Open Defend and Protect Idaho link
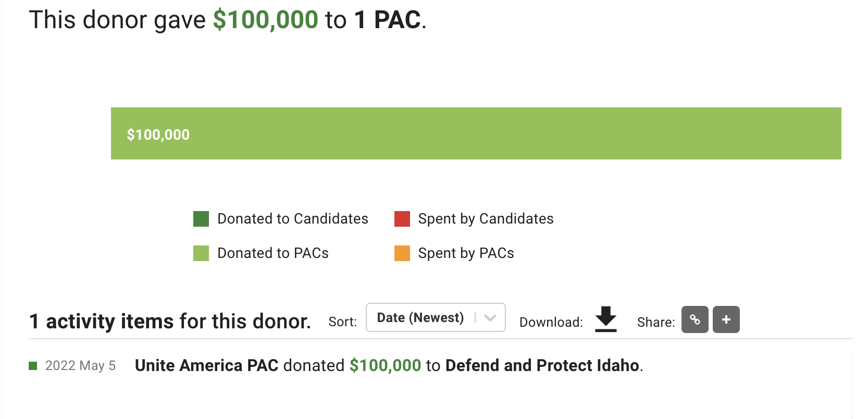This screenshot has height=419, width=868. point(542,365)
